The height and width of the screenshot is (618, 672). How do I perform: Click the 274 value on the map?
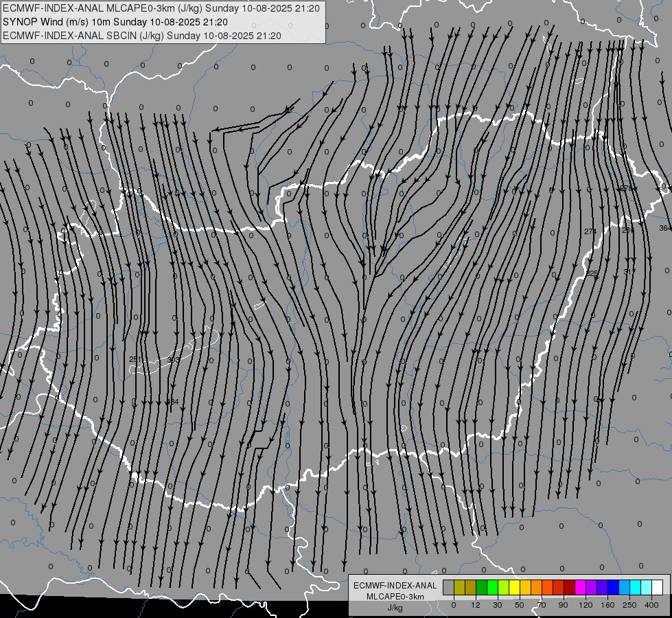[590, 231]
